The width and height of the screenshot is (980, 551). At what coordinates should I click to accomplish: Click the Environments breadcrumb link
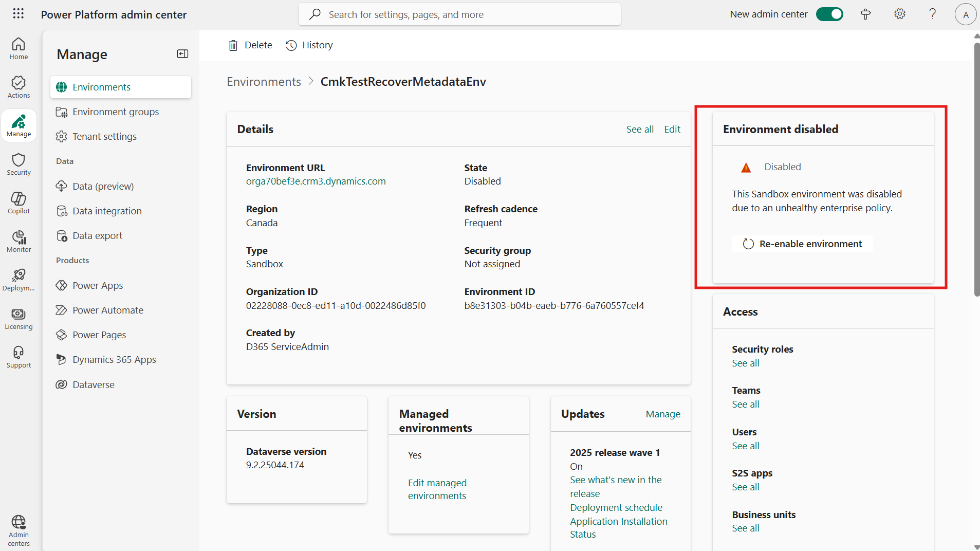coord(264,82)
